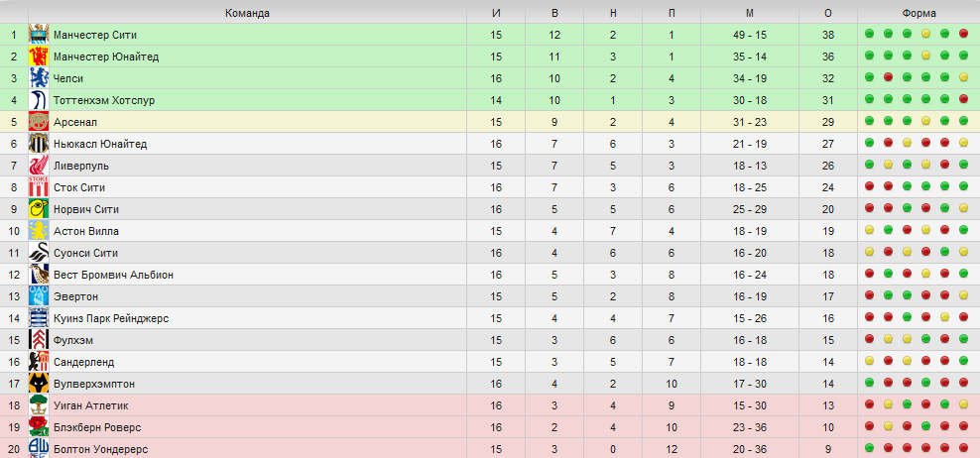Click Sunderland's first yellow form dot
The width and height of the screenshot is (980, 458).
tap(869, 361)
